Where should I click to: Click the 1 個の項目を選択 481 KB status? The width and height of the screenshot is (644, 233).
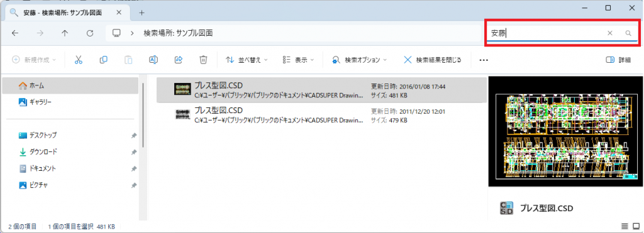[x=82, y=227]
